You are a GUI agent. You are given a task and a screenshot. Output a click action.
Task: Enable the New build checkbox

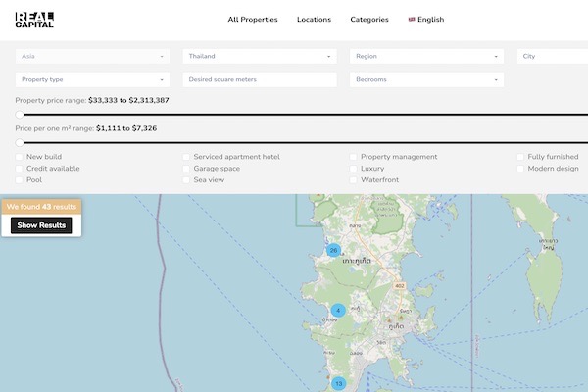click(x=20, y=157)
